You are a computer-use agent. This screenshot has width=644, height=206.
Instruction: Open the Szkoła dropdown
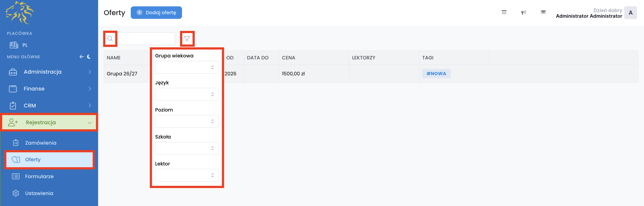click(x=187, y=148)
